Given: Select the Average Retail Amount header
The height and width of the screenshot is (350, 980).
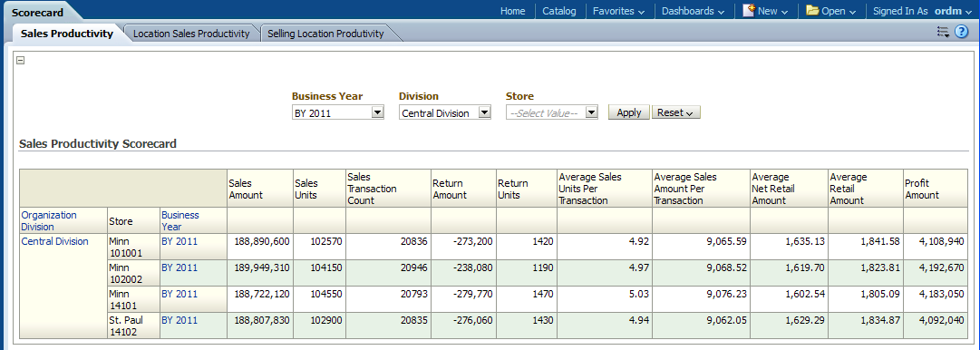Looking at the screenshot, I should (x=866, y=189).
